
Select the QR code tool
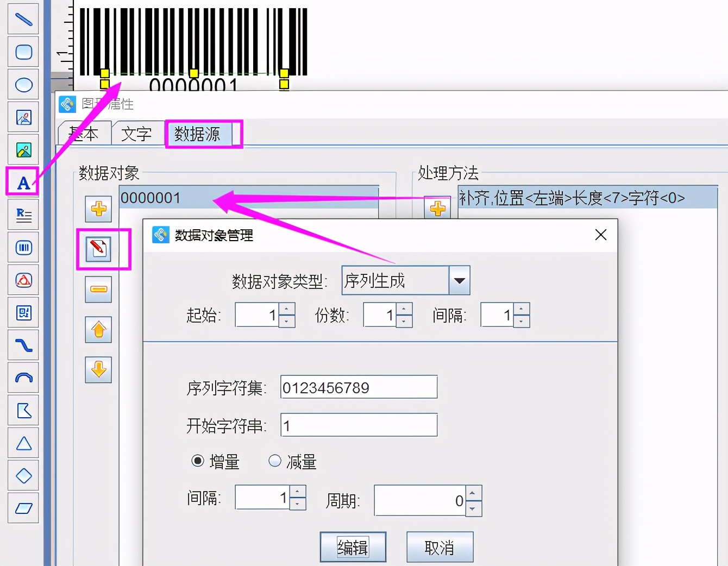[x=23, y=313]
